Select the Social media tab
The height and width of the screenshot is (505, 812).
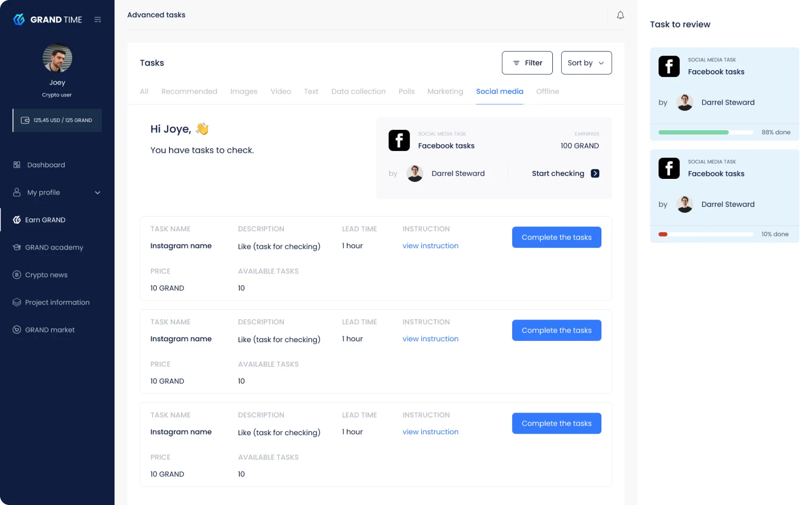(x=499, y=92)
